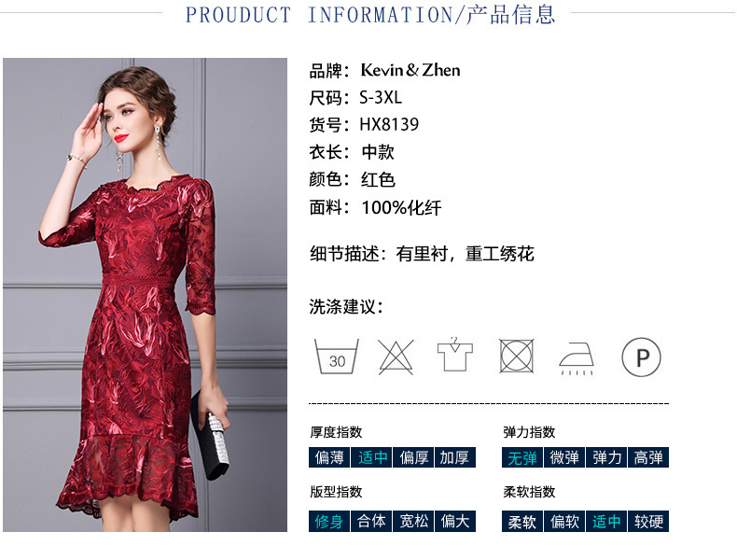Select the 加厚 thickness option

pyautogui.click(x=455, y=457)
